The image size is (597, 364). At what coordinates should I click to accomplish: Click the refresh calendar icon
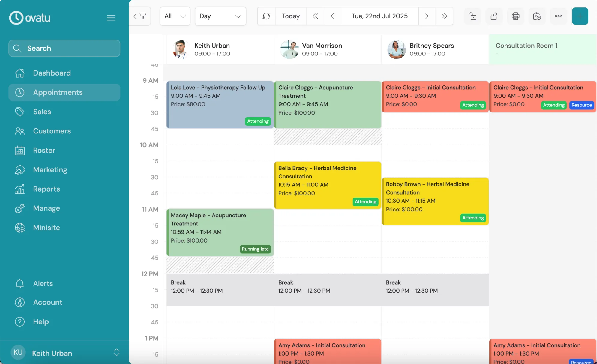(x=266, y=16)
